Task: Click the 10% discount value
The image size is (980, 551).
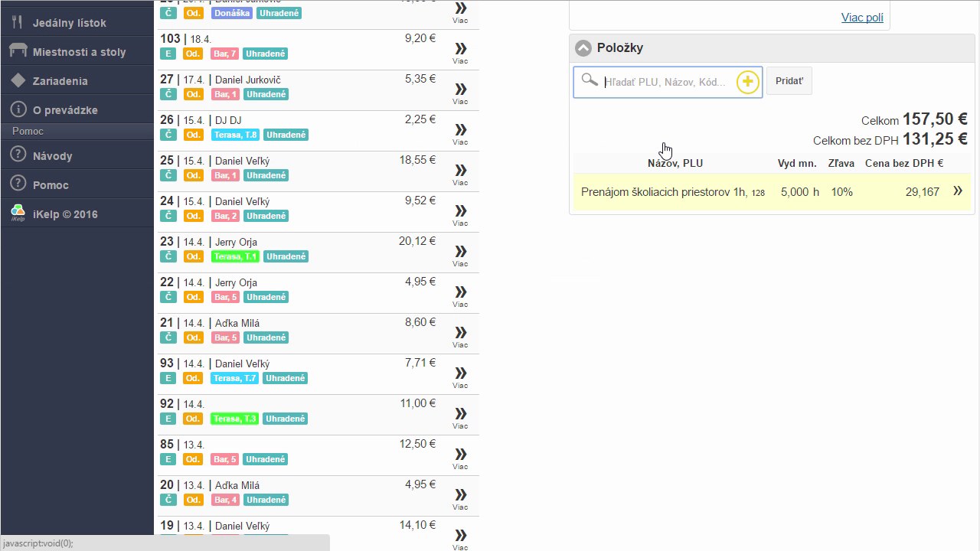Action: click(x=842, y=192)
